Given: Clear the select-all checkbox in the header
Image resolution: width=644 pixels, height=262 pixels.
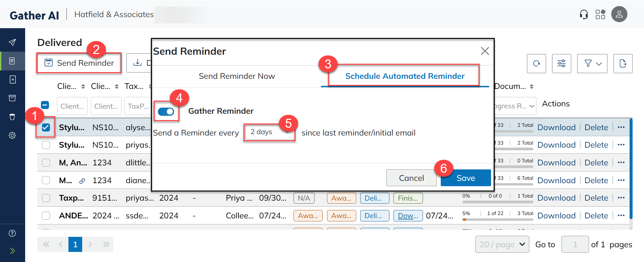Looking at the screenshot, I should tap(45, 105).
